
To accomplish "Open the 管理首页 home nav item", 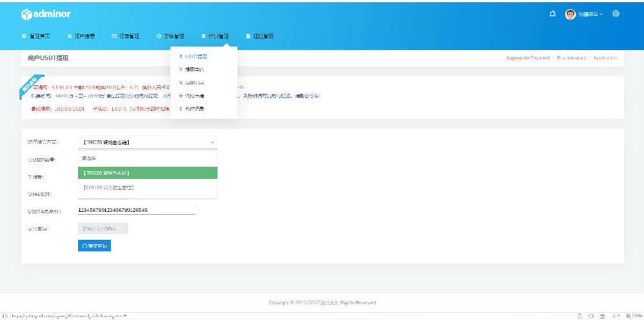I will (x=36, y=36).
